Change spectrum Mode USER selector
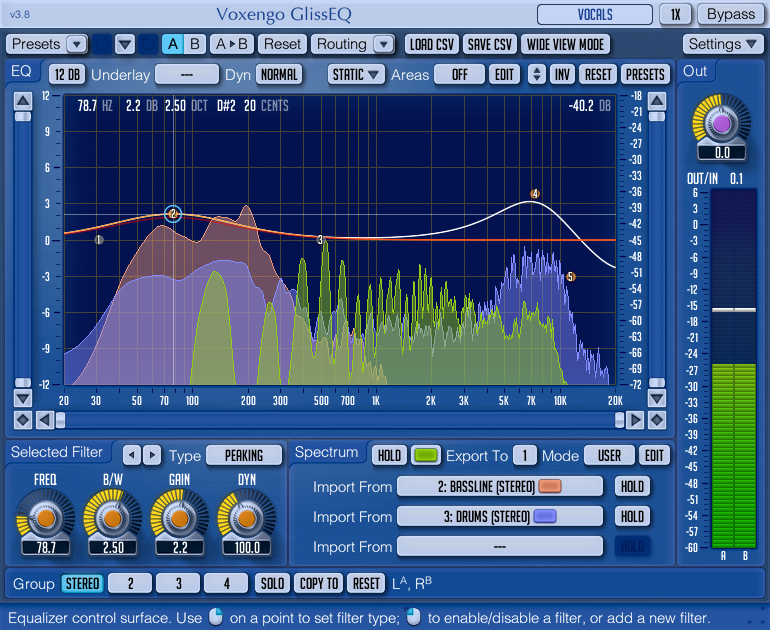 coord(609,456)
